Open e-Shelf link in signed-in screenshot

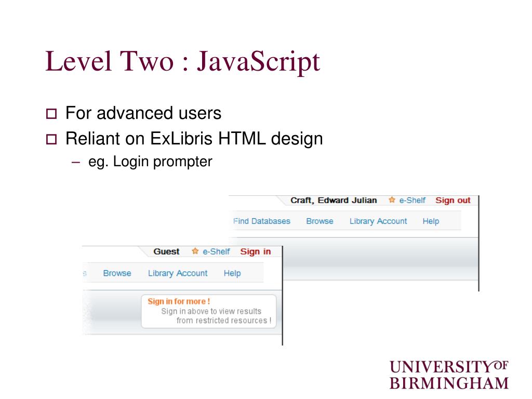click(x=412, y=200)
